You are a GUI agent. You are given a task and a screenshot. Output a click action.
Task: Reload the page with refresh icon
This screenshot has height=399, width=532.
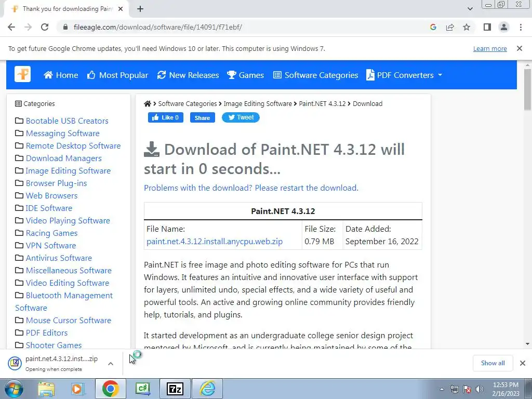[45, 27]
